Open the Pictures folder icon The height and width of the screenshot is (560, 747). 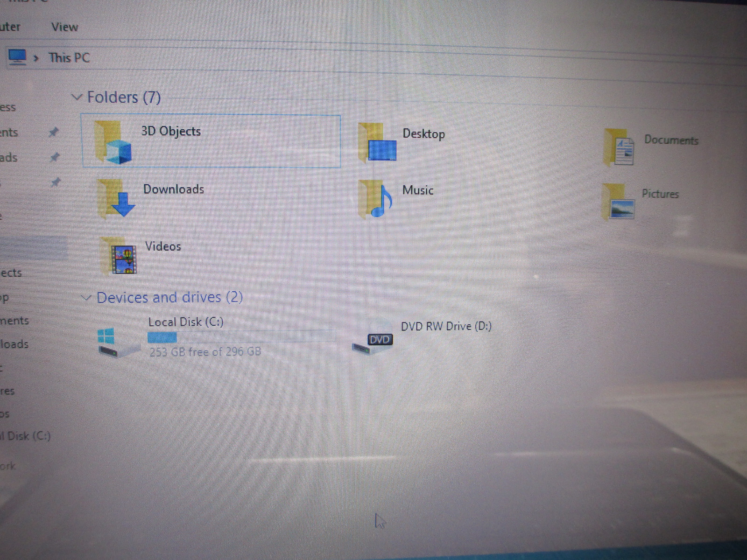tap(619, 201)
